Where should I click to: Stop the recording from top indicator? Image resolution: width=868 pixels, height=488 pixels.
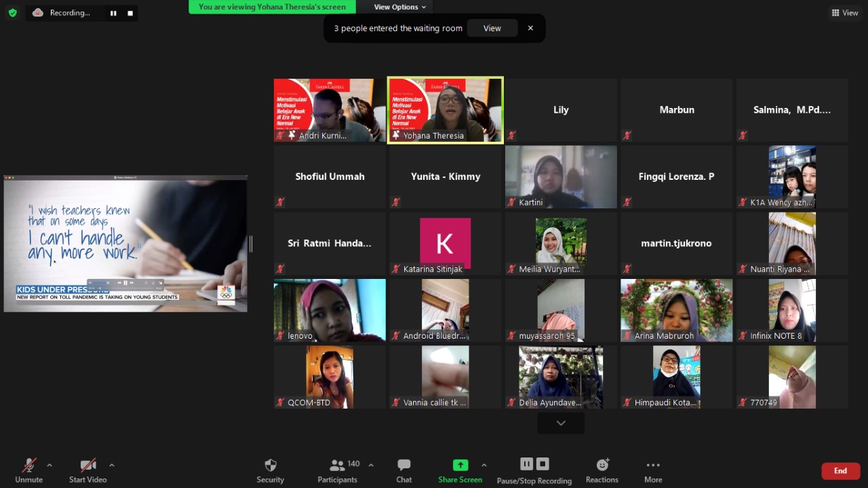pyautogui.click(x=130, y=13)
